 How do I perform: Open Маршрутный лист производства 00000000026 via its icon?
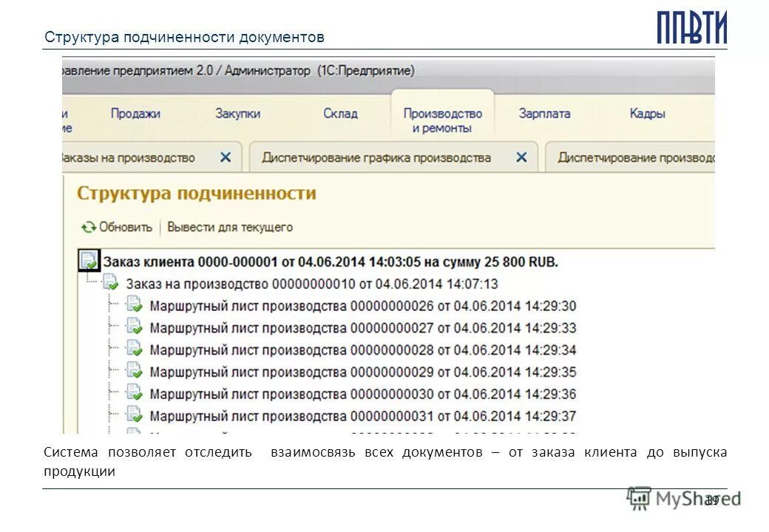click(135, 303)
